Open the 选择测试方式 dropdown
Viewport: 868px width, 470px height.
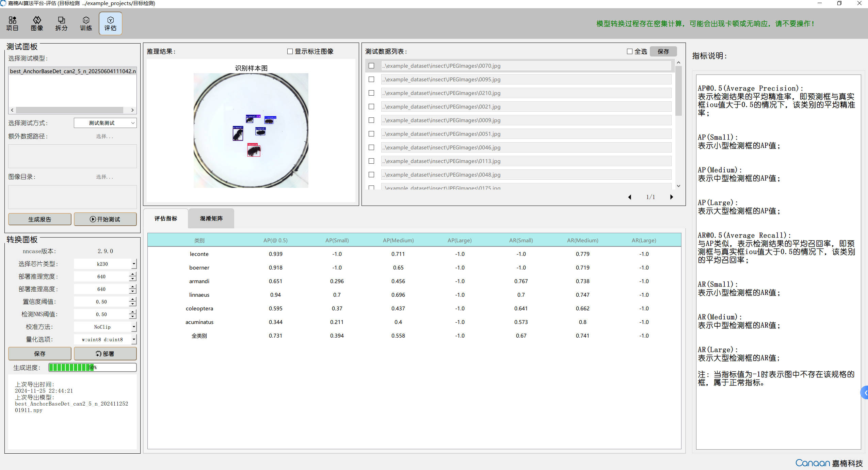point(105,123)
